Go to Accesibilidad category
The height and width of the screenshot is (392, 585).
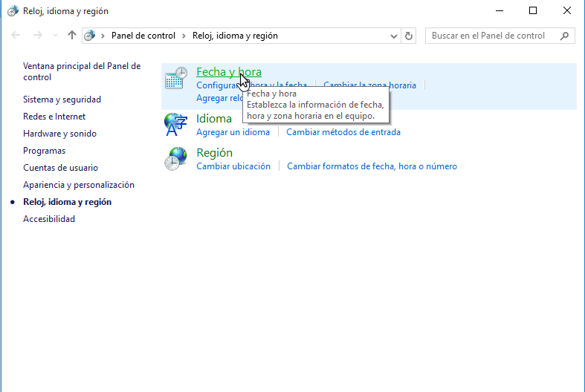(x=49, y=219)
